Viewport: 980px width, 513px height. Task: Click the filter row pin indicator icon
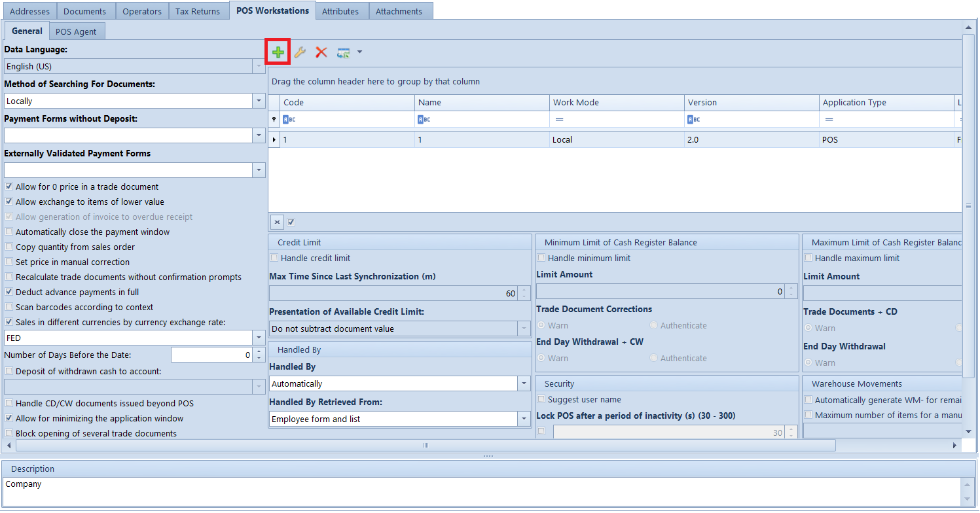(274, 120)
